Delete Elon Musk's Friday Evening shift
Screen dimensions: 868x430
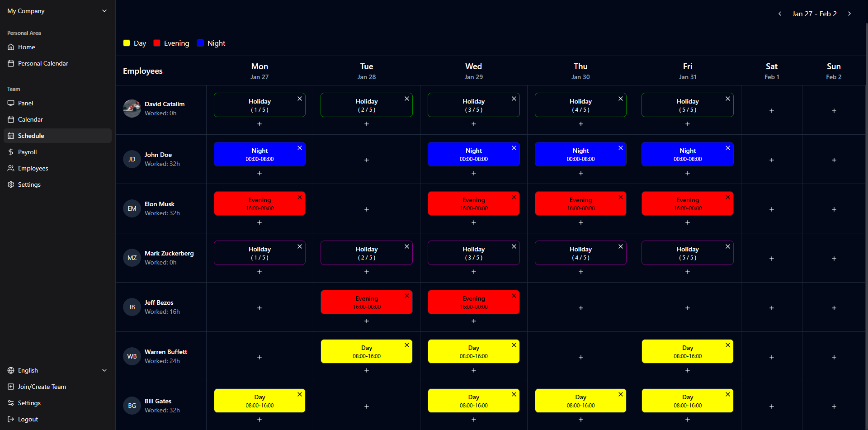pyautogui.click(x=728, y=197)
